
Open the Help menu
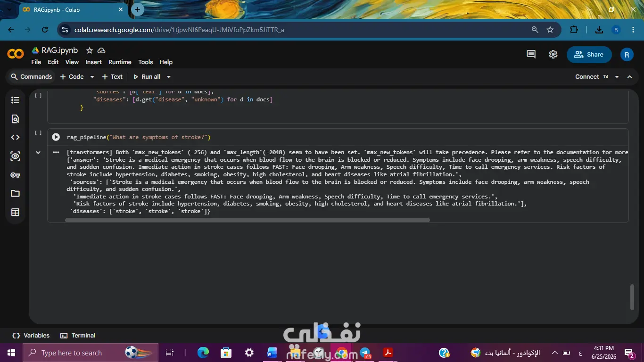point(166,62)
